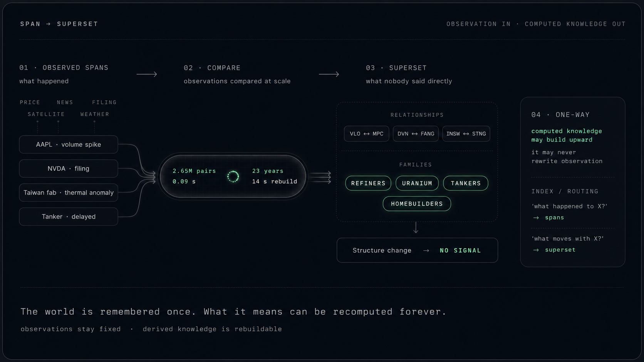Open the DVN ↔ FANG relationship
Viewport: 644px width, 362px height.
tap(416, 133)
